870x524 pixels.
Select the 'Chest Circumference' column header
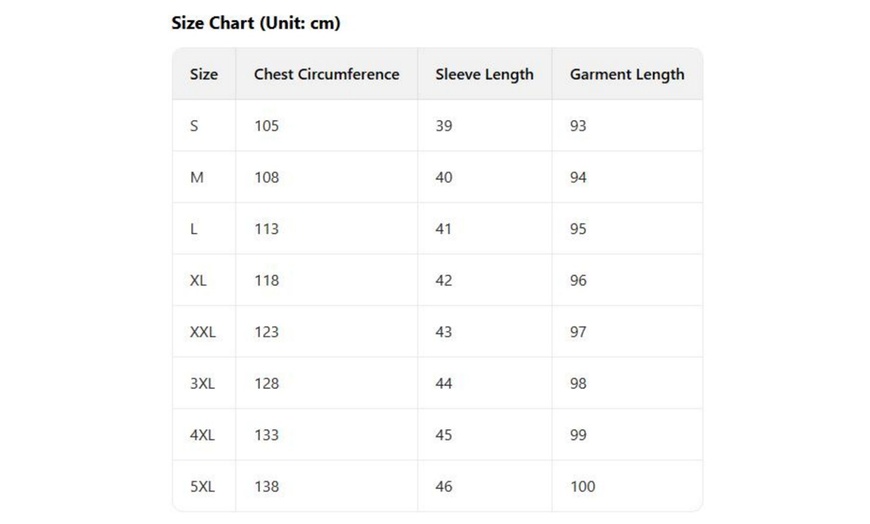(326, 74)
